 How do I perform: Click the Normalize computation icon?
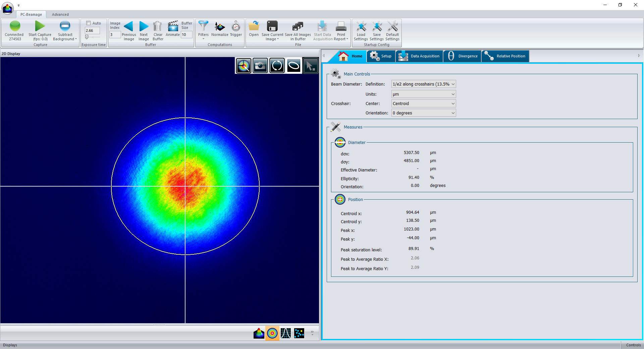pos(220,27)
